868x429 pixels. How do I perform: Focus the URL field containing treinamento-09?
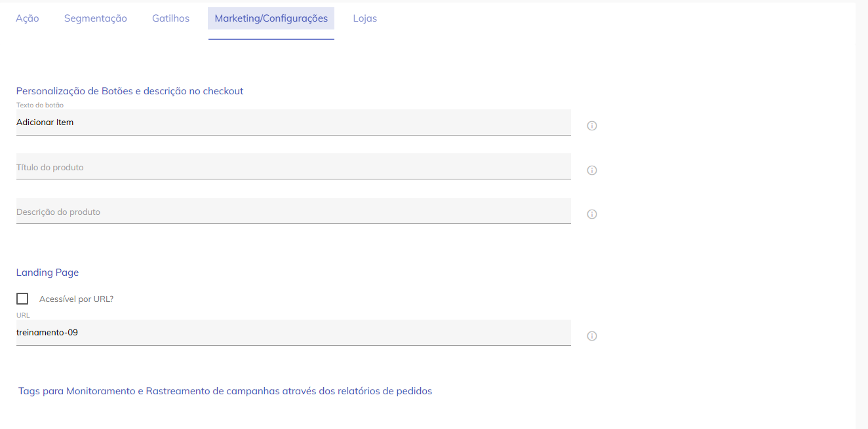(x=293, y=333)
